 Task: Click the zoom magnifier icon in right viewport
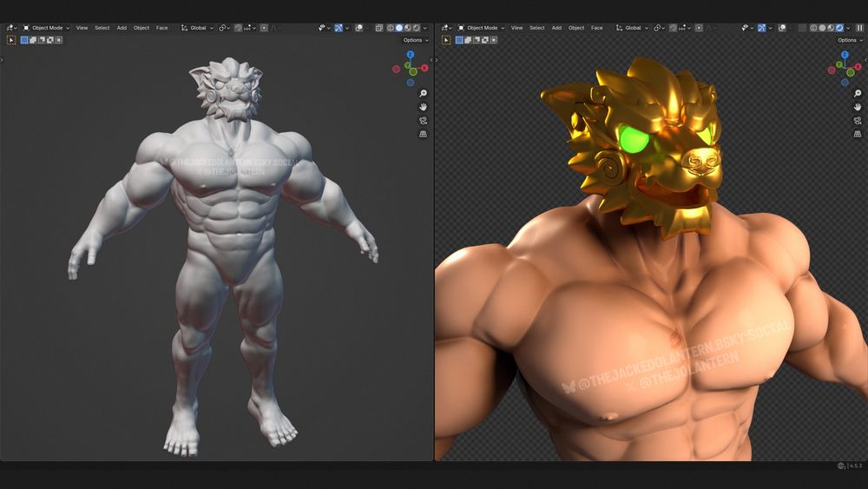click(858, 93)
